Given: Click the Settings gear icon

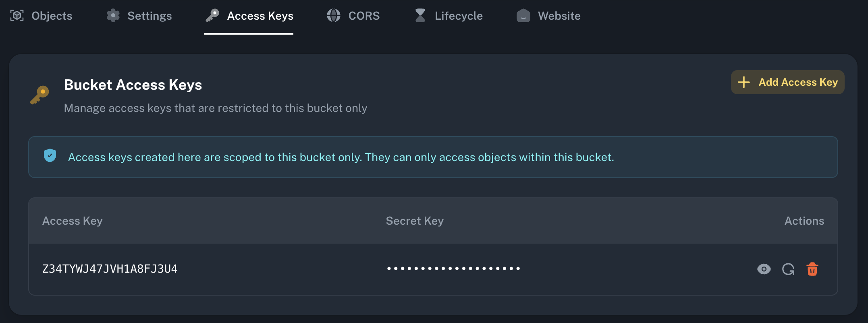Looking at the screenshot, I should (113, 16).
